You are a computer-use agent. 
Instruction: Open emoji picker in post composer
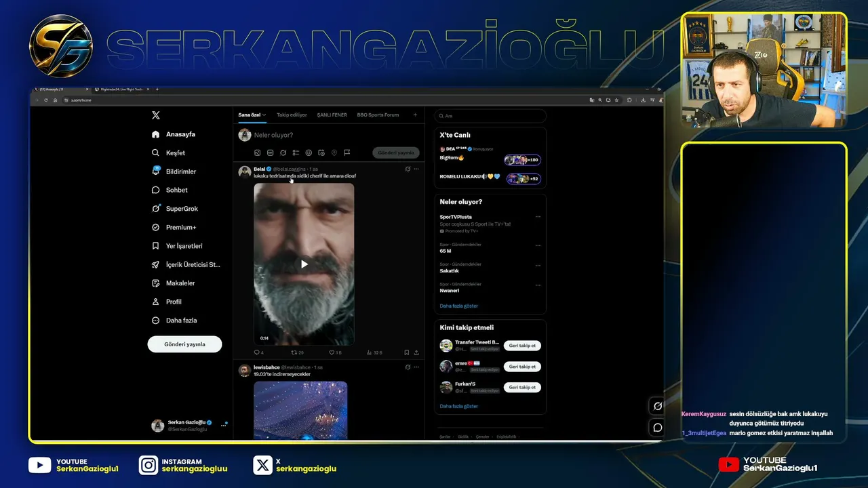point(309,153)
